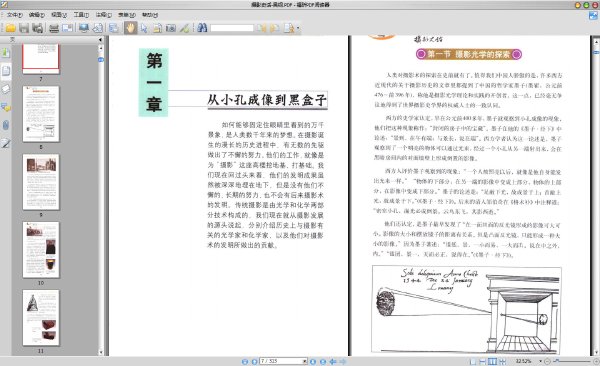The width and height of the screenshot is (600, 366).
Task: Switch to continuous facing view
Action: click(502, 361)
